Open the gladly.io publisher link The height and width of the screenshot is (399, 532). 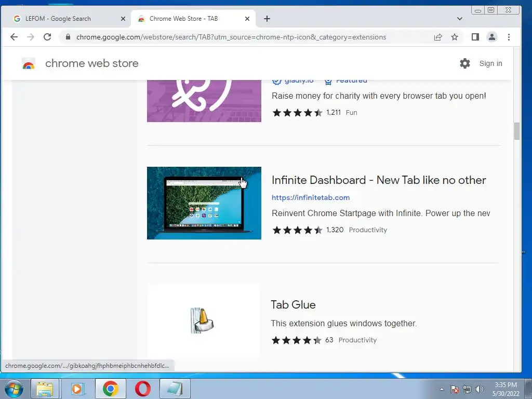click(x=299, y=82)
